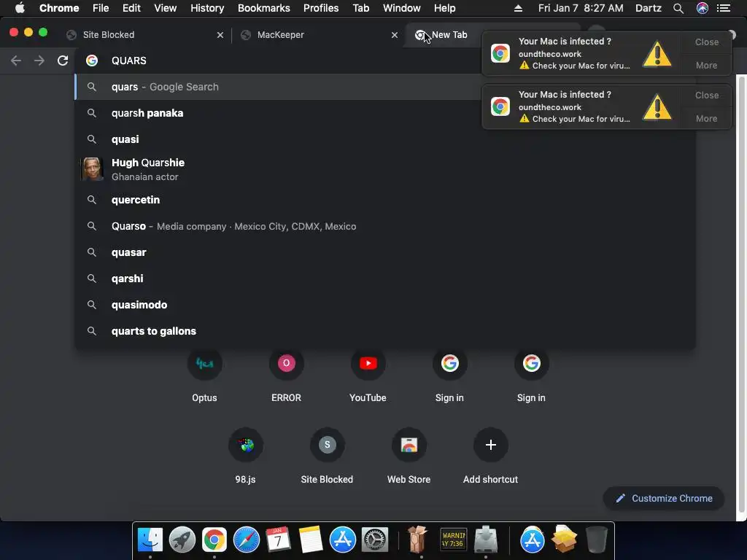Close the second infected notification

click(x=706, y=96)
